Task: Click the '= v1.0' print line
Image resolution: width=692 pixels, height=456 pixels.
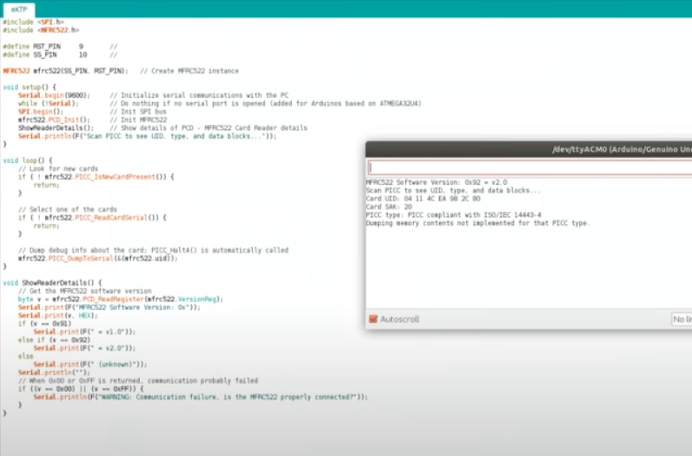Action: coord(84,332)
